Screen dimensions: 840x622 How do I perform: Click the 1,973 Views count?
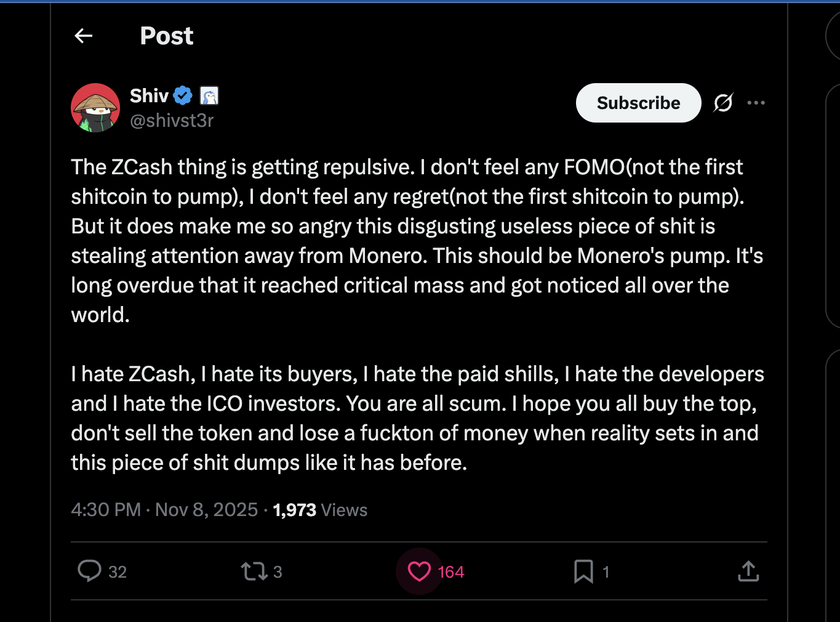point(320,510)
